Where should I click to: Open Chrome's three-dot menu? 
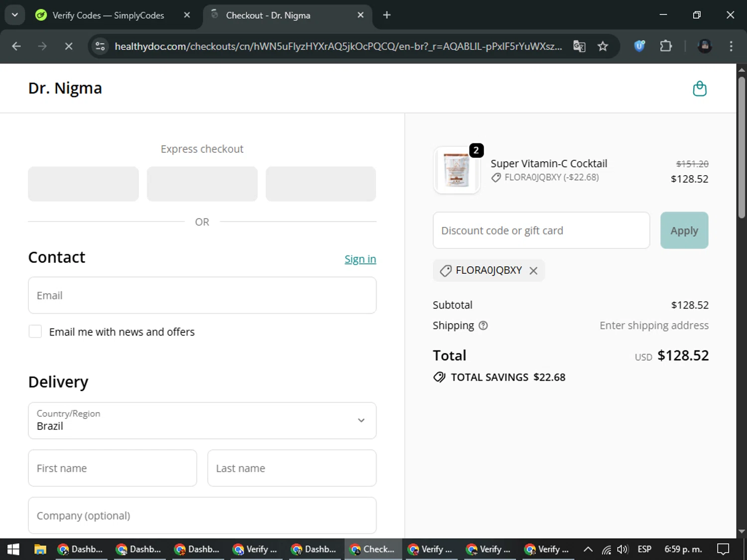[x=731, y=46]
